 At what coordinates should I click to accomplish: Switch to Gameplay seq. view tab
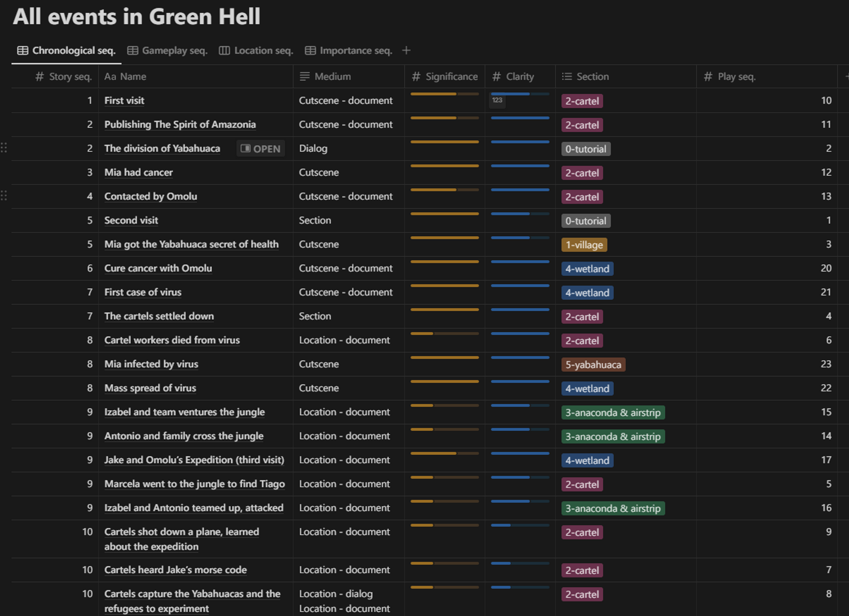(168, 50)
